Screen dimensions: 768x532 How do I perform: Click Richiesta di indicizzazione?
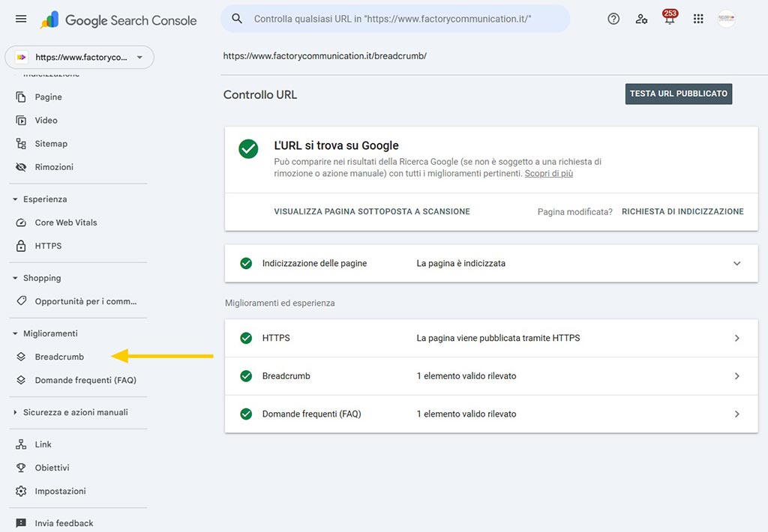click(x=682, y=211)
